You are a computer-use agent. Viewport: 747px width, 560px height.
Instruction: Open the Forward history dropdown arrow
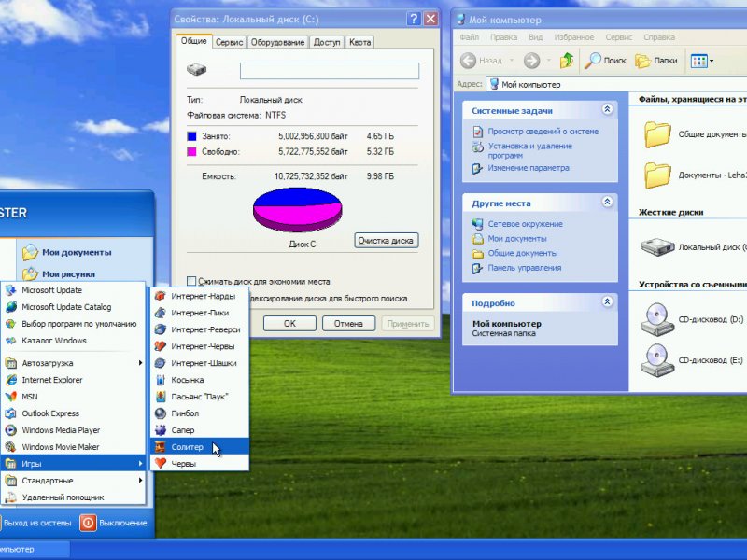tap(549, 61)
